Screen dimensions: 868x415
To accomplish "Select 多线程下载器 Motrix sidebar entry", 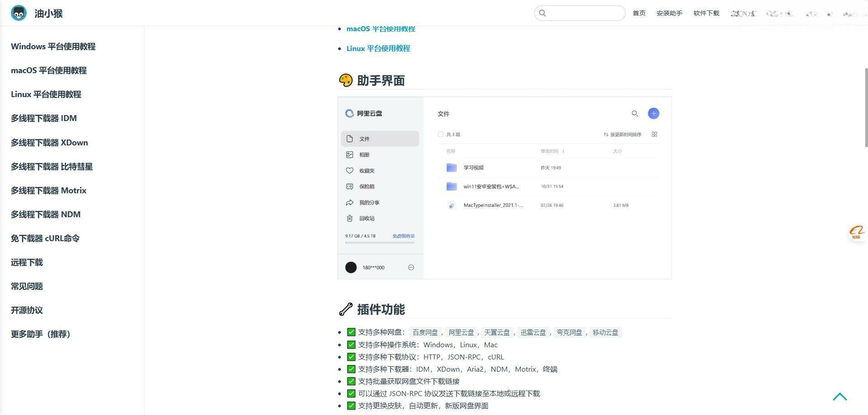I will tap(48, 191).
